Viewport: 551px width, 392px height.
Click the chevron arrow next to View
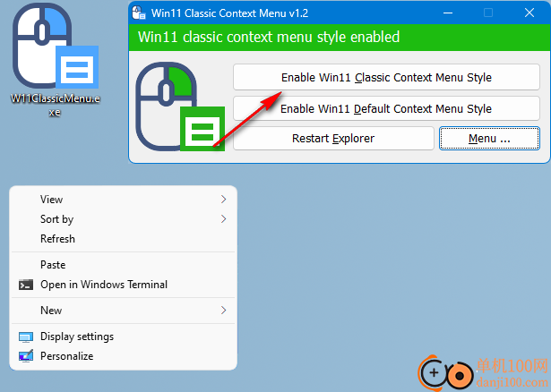pos(223,200)
